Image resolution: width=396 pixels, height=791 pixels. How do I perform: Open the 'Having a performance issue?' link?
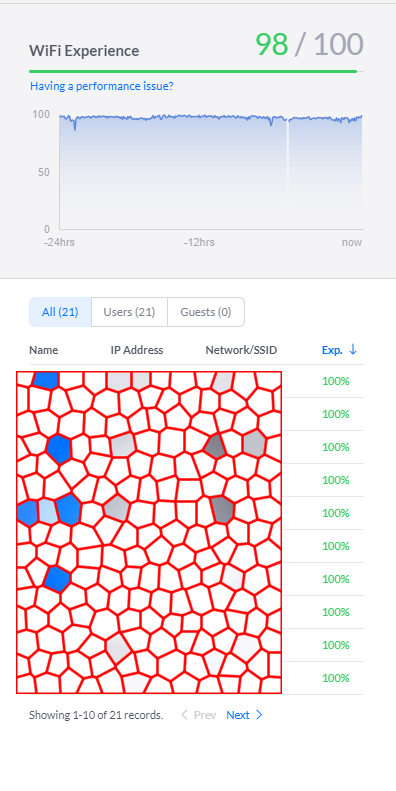tap(101, 86)
